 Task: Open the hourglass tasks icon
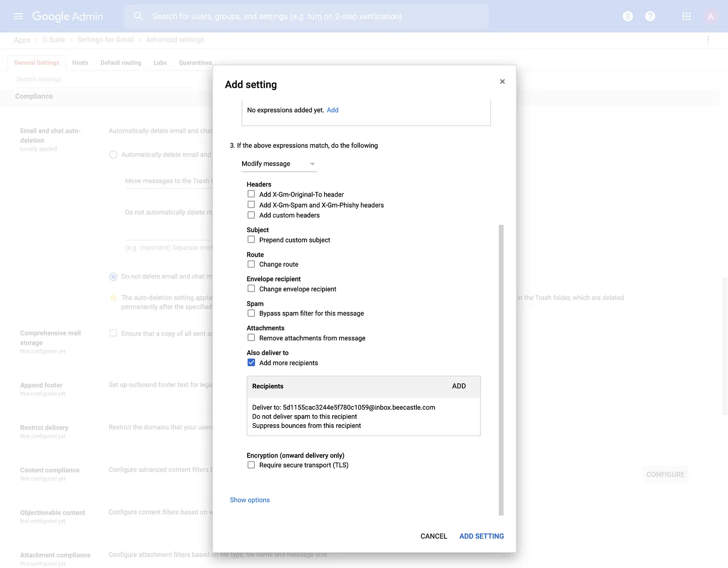click(x=628, y=16)
